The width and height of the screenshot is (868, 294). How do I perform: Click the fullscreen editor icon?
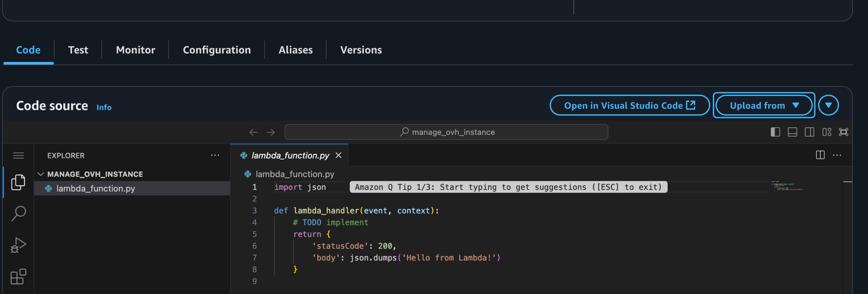click(844, 132)
